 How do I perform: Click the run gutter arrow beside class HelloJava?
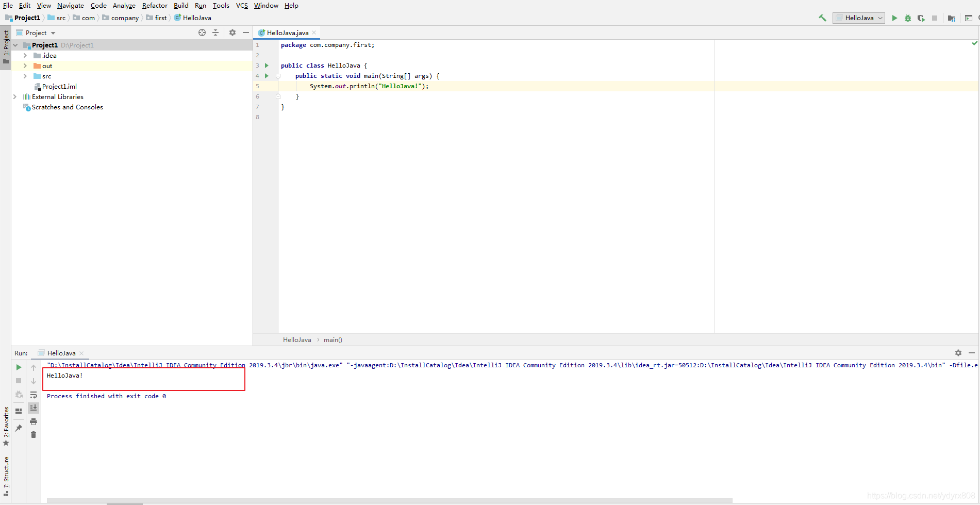267,66
